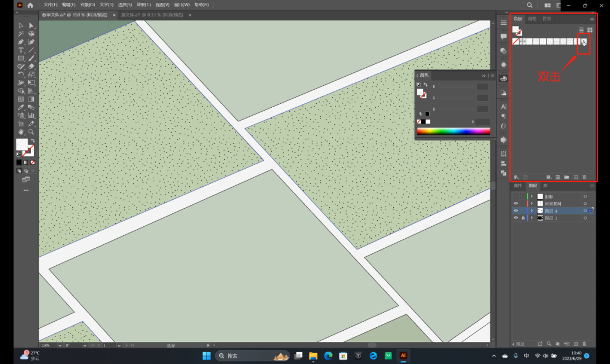The height and width of the screenshot is (364, 610).
Task: Click the search icon in top bar
Action: [x=529, y=5]
